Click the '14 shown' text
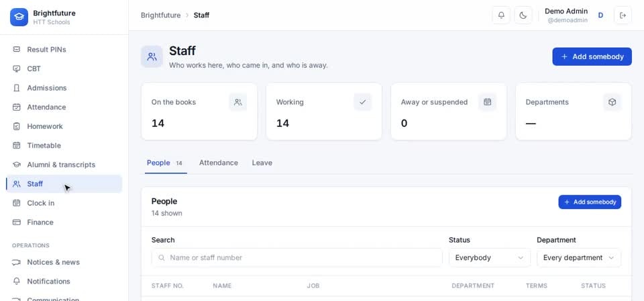This screenshot has width=644, height=301. tap(167, 213)
